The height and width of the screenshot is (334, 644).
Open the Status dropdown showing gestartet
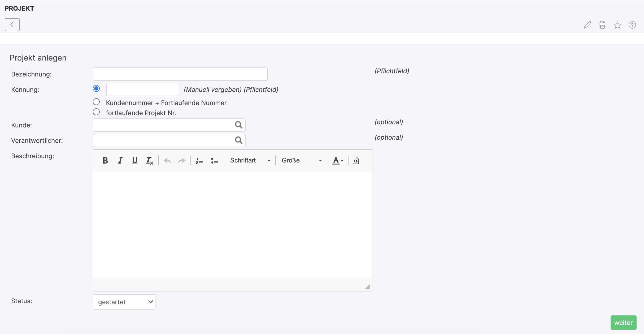click(124, 302)
